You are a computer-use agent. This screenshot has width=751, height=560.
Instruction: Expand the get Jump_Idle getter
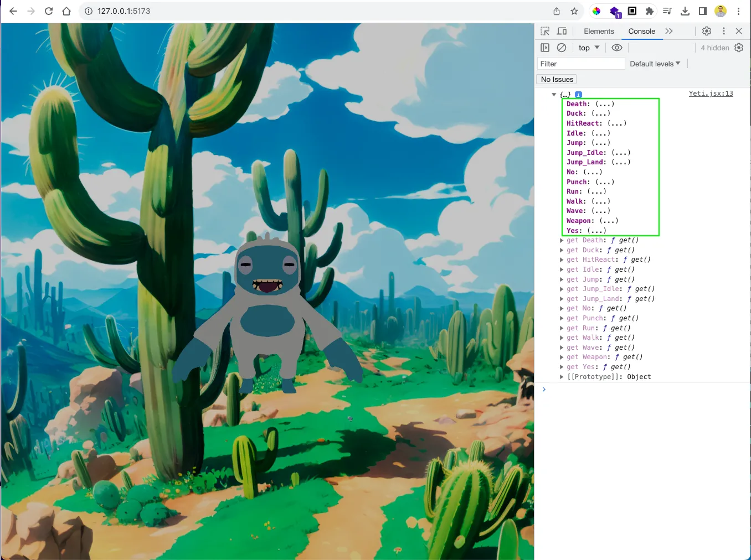(562, 289)
